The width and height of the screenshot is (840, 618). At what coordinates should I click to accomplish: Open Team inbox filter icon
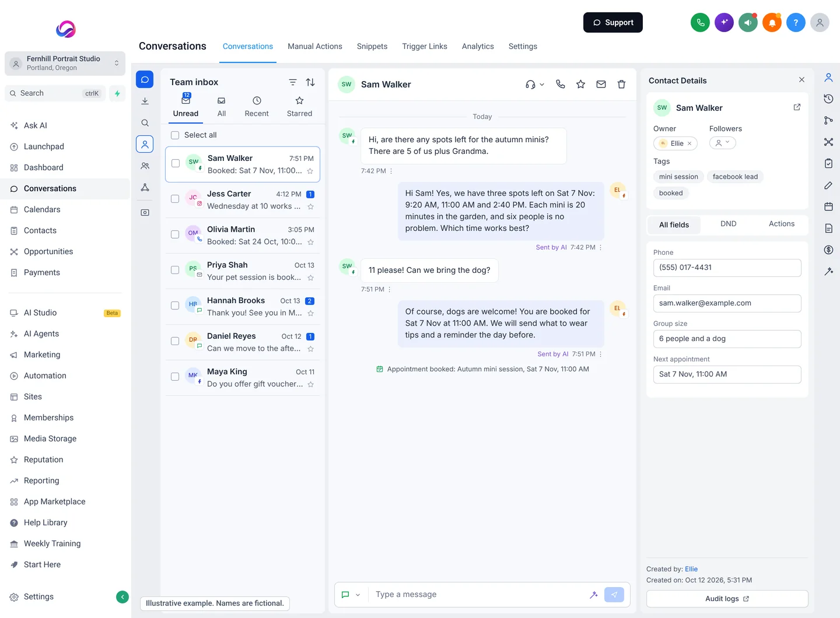[293, 82]
